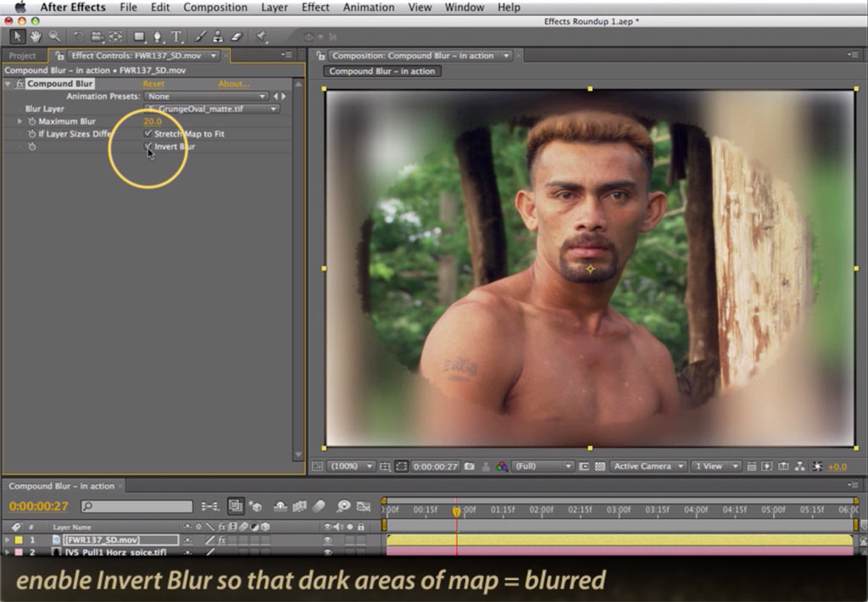Toggle Region of Interest button in viewer

point(584,466)
